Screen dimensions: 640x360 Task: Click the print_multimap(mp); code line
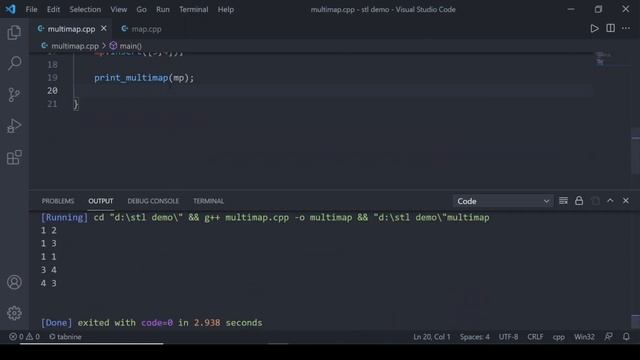(x=144, y=78)
